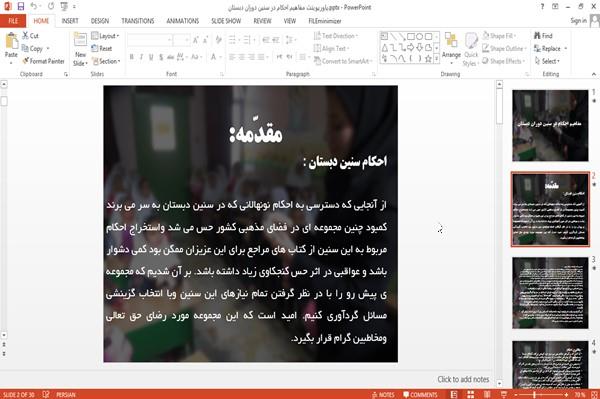600x399 pixels.
Task: Switch to the INSERT tab
Action: [x=70, y=21]
